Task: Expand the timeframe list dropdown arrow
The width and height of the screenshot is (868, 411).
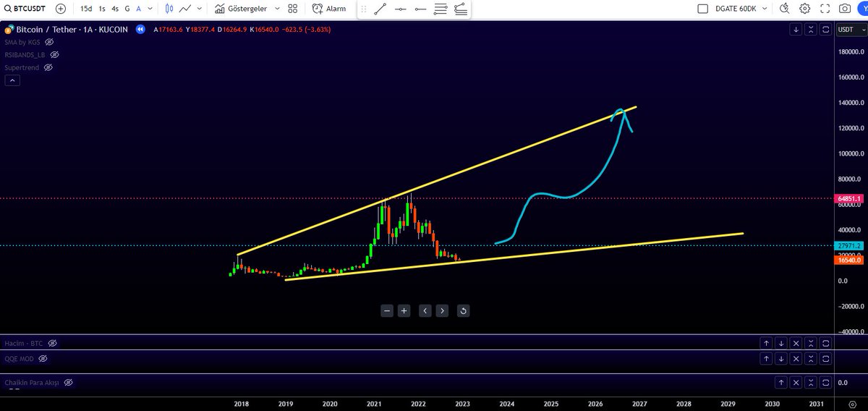Action: click(150, 9)
